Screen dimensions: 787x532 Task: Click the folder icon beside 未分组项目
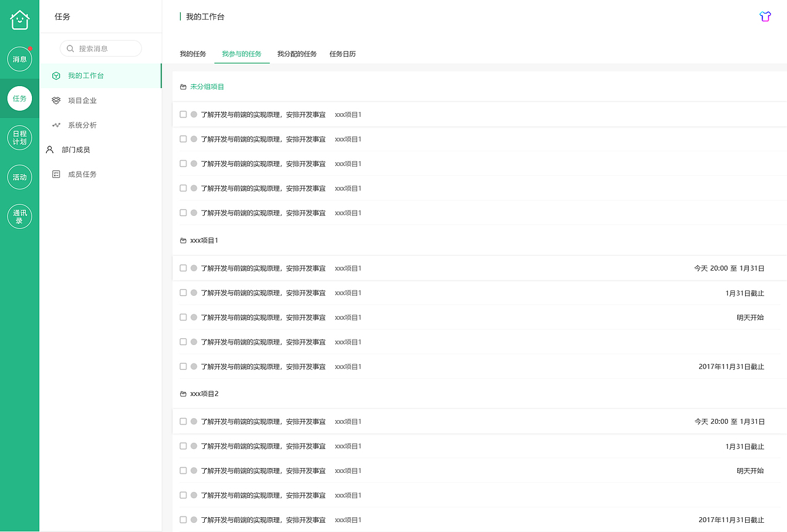click(x=183, y=87)
